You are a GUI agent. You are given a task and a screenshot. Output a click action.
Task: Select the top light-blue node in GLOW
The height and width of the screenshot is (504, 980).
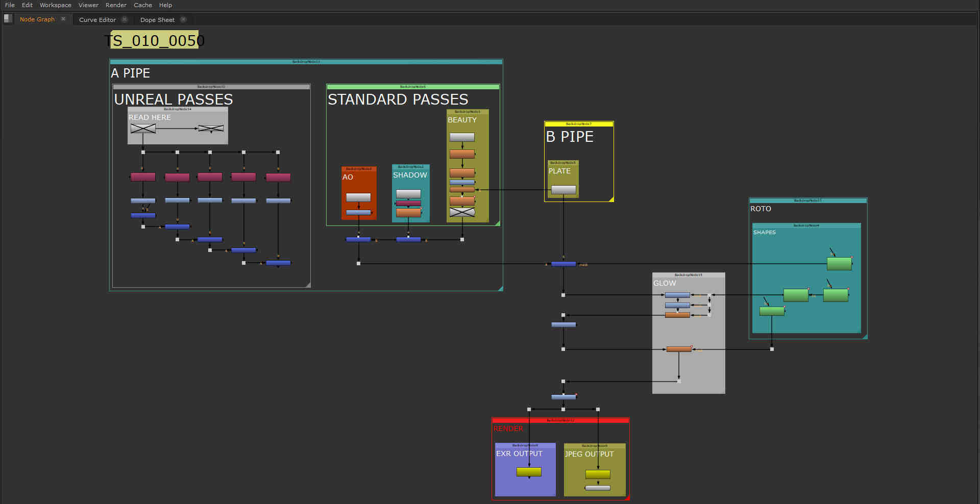677,295
